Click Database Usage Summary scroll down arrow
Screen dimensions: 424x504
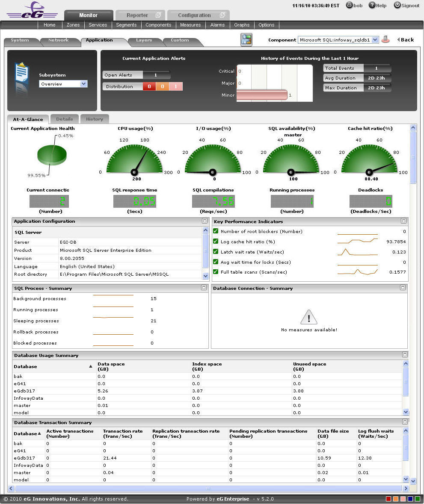(x=406, y=412)
